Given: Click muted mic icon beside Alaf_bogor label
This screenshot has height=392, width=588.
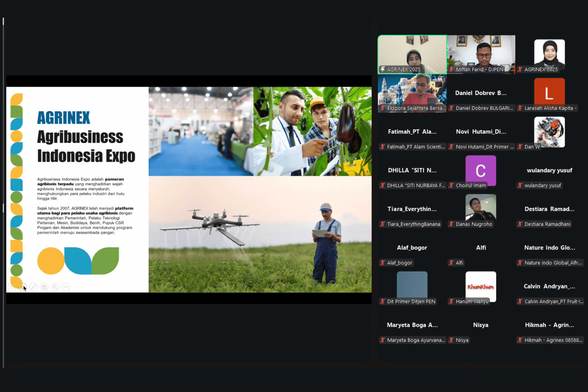Looking at the screenshot, I should click(x=382, y=263).
